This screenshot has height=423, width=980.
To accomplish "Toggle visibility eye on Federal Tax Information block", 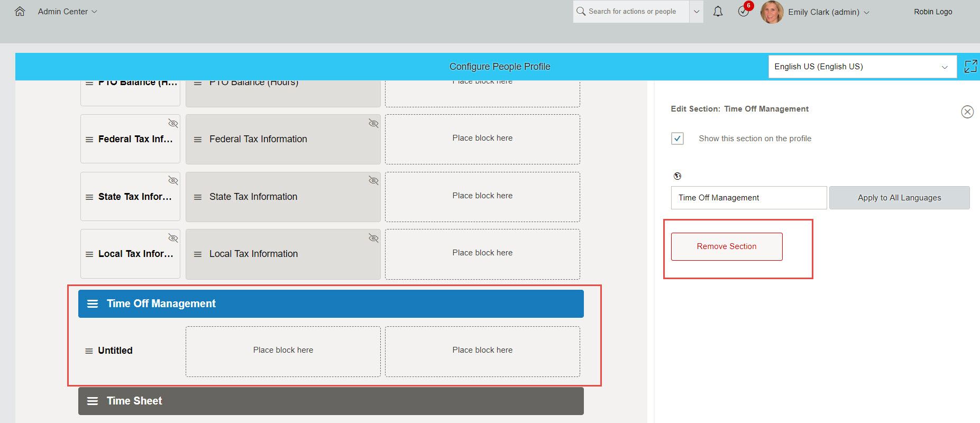I will [373, 123].
